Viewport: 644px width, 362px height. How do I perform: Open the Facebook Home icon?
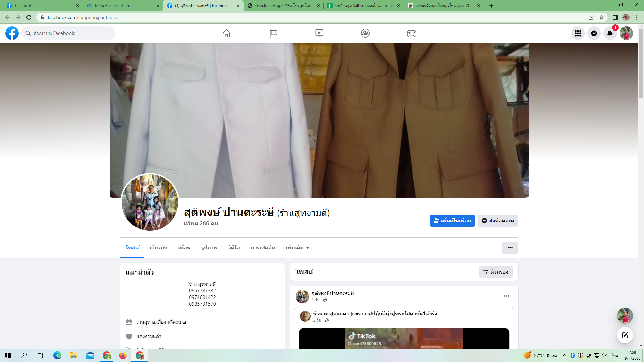point(227,33)
